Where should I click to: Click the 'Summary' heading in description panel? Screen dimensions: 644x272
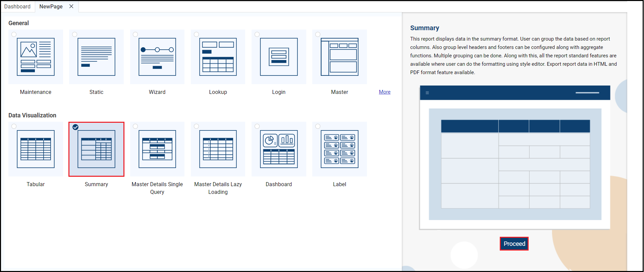(x=425, y=28)
